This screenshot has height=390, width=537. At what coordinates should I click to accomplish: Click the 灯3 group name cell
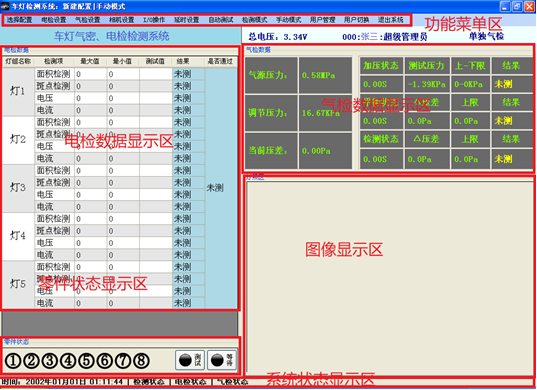point(18,188)
